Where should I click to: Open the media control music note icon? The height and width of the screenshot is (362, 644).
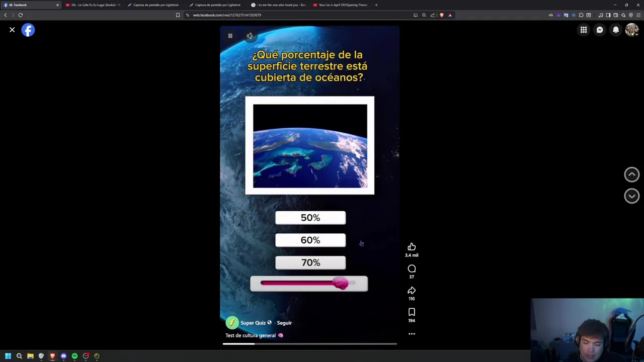pyautogui.click(x=601, y=15)
